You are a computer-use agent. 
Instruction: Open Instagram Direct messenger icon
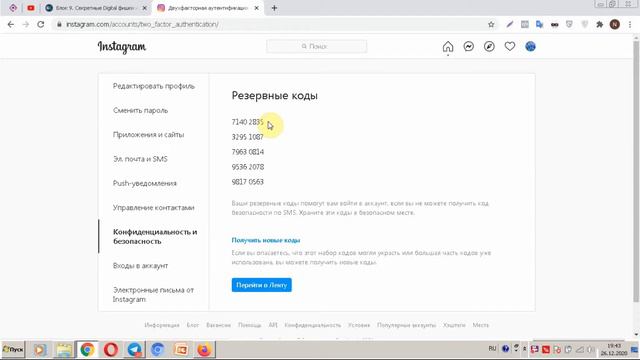tap(469, 47)
